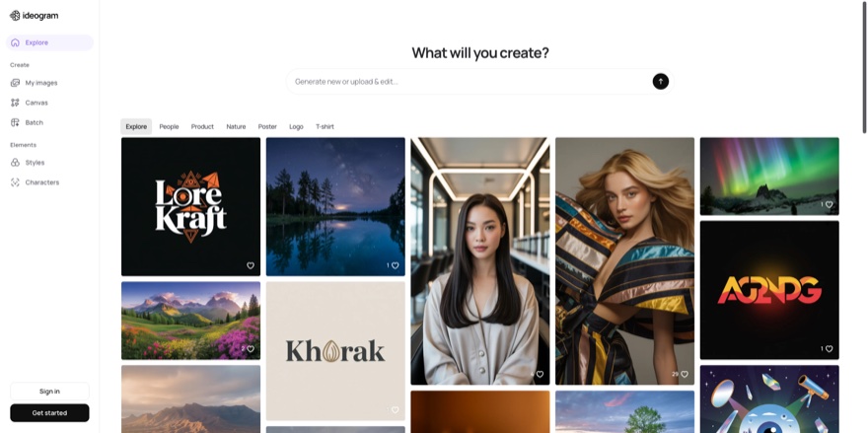The image size is (868, 433).
Task: Switch to the Logo tab
Action: coord(296,127)
